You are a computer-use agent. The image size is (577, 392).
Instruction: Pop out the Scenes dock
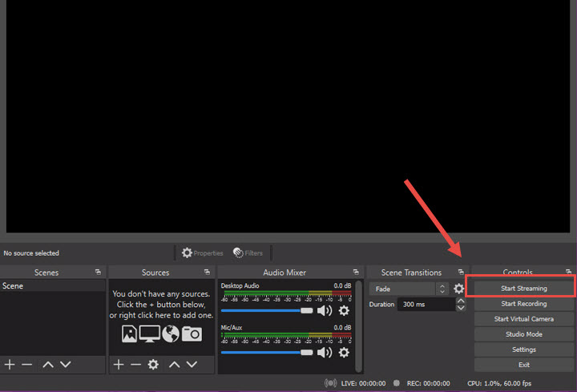pos(98,272)
